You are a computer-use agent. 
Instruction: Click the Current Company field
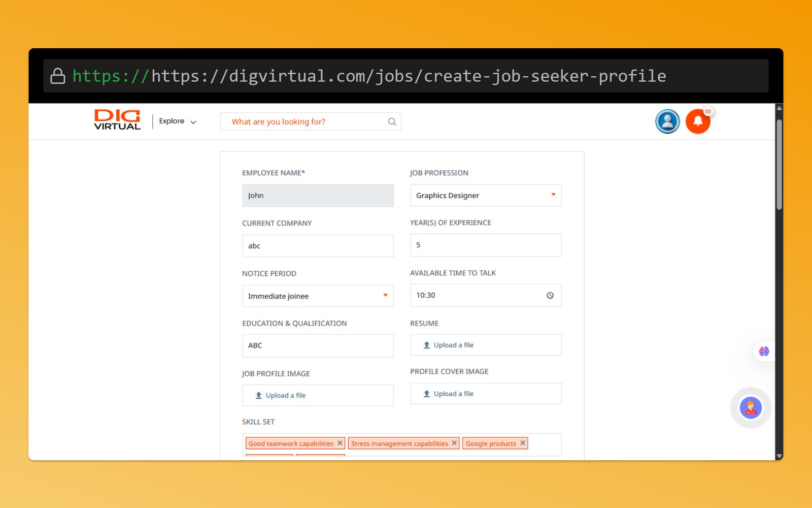pos(318,246)
